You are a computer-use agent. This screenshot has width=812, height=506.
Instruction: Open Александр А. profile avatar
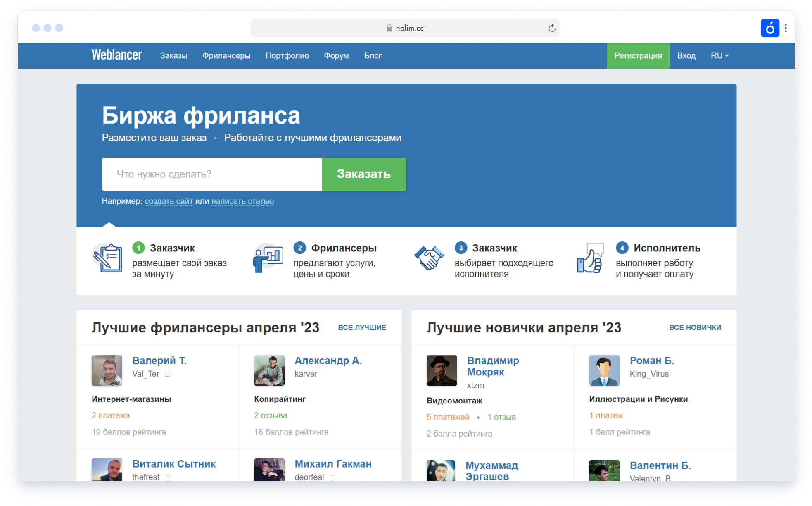point(269,370)
